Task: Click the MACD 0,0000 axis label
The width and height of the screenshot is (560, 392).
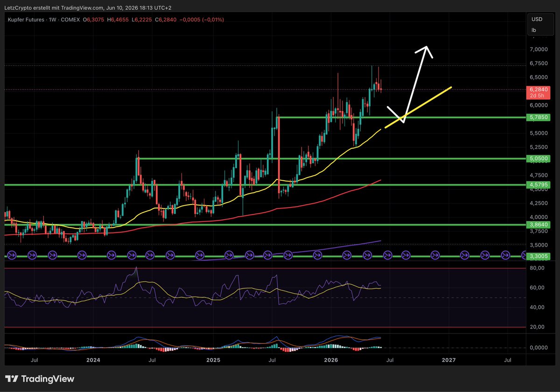Action: pyautogui.click(x=538, y=348)
